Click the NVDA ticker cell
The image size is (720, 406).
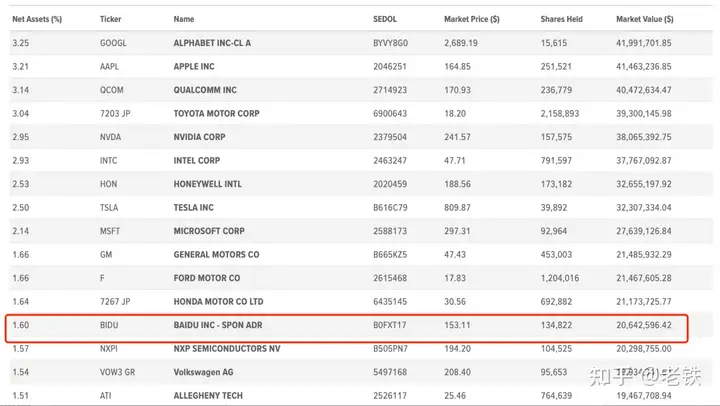(x=111, y=137)
